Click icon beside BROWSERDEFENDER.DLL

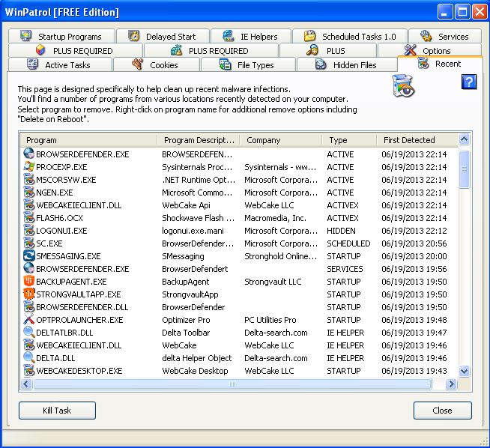[28, 307]
